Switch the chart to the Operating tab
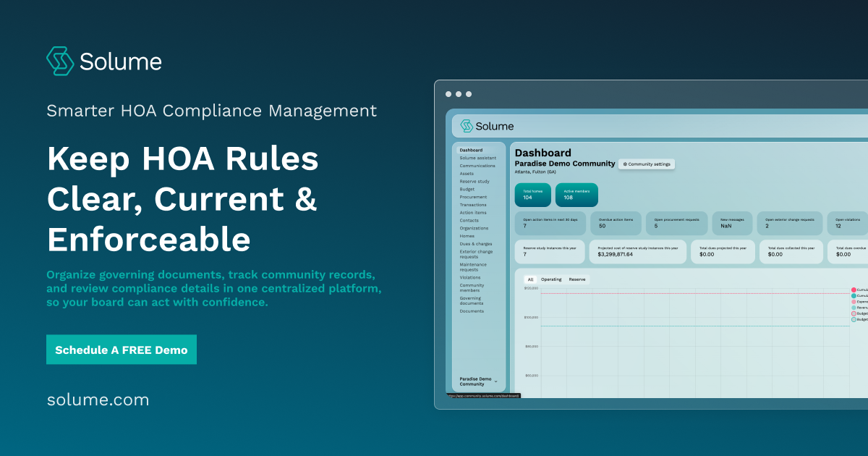This screenshot has width=868, height=456. point(551,279)
